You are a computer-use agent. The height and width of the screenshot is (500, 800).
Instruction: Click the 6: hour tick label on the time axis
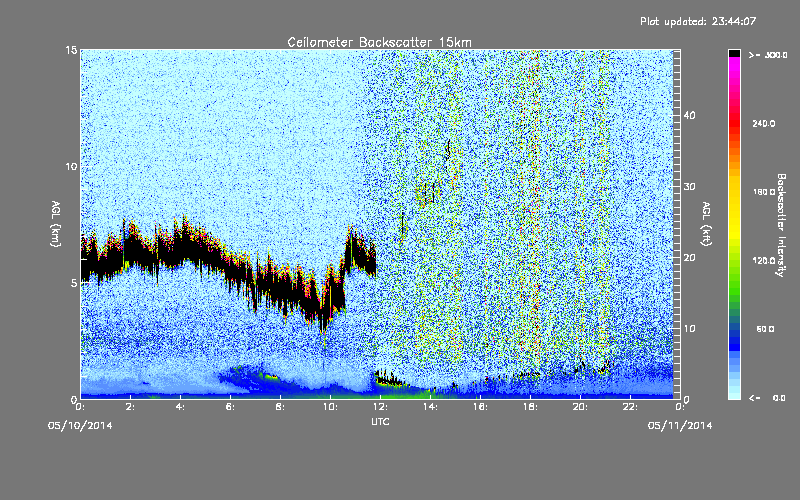point(231,407)
